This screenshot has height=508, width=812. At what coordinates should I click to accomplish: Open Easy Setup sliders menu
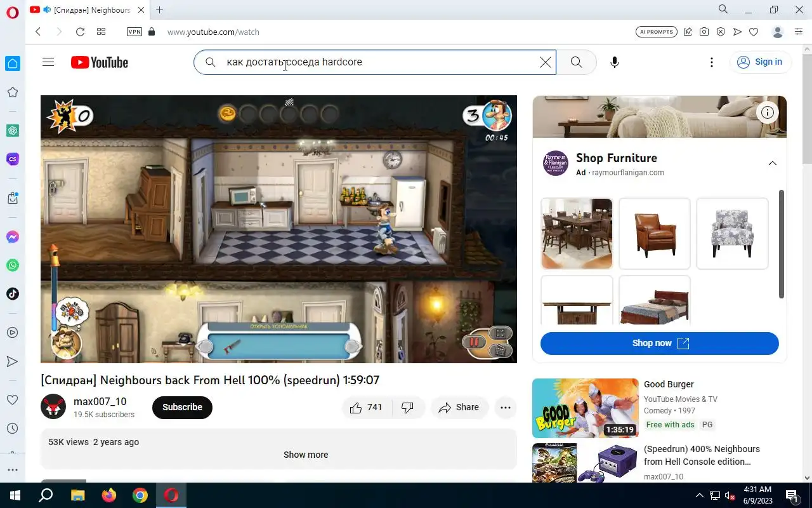[799, 32]
